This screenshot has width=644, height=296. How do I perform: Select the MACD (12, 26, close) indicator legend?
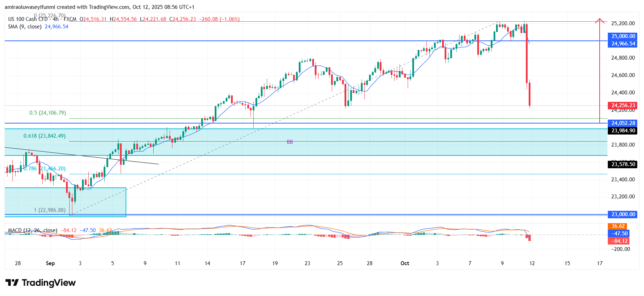click(33, 230)
